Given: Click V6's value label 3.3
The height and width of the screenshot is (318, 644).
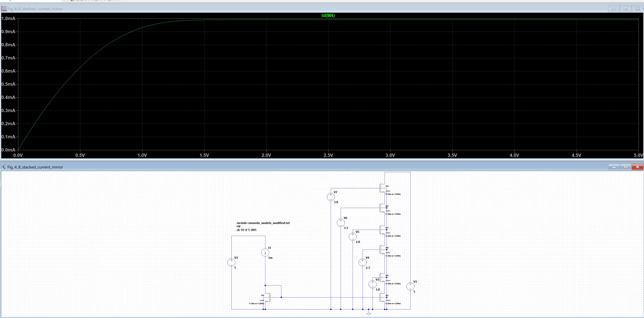Looking at the screenshot, I should [x=346, y=228].
